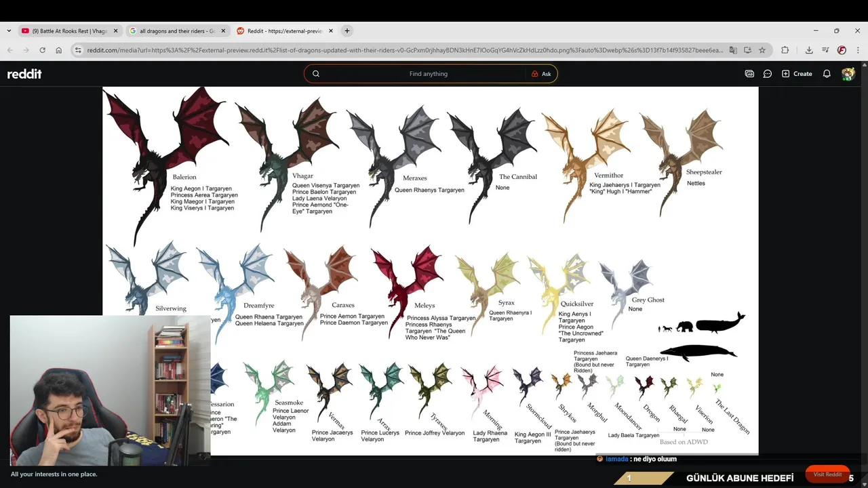Switch to 'all dragons and their riders' Google tab
868x488 pixels.
coord(178,30)
